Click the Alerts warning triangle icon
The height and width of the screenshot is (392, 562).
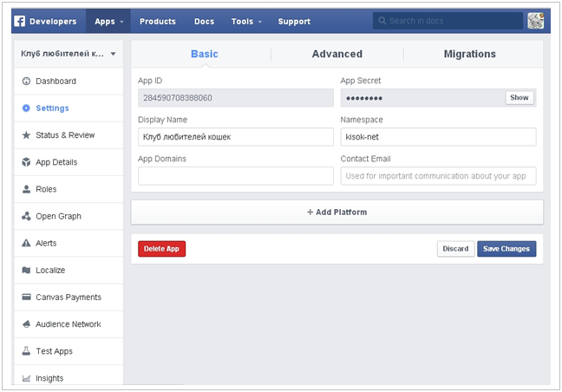coord(26,243)
